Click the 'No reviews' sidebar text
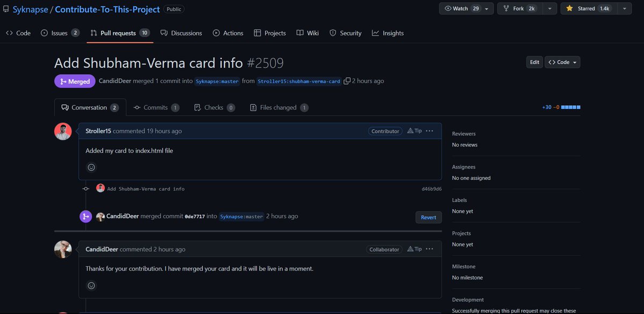Viewport: 644px width, 314px height. tap(465, 145)
